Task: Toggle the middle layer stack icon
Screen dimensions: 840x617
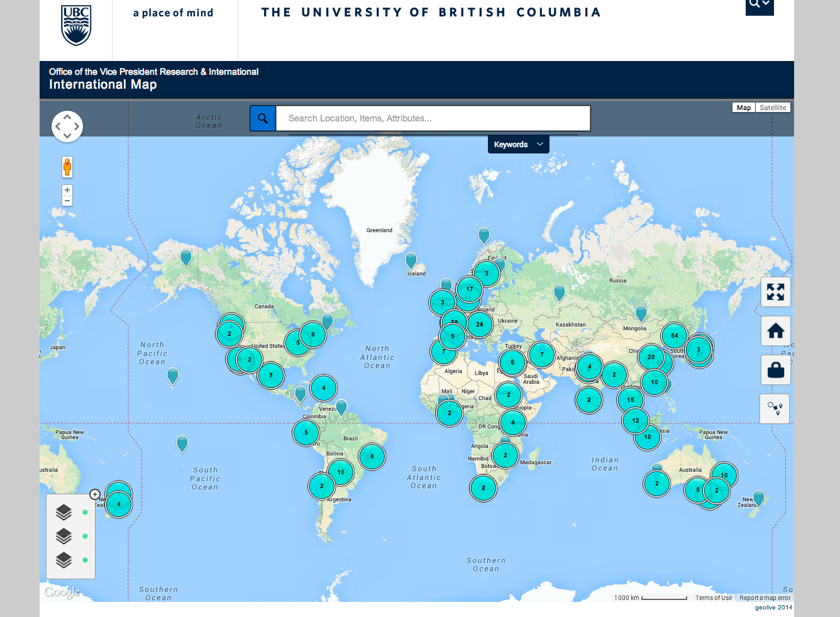Action: tap(64, 536)
